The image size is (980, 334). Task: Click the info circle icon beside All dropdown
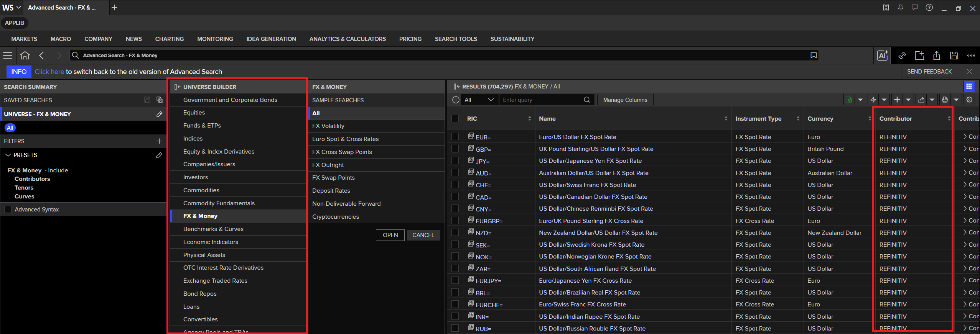pyautogui.click(x=456, y=100)
